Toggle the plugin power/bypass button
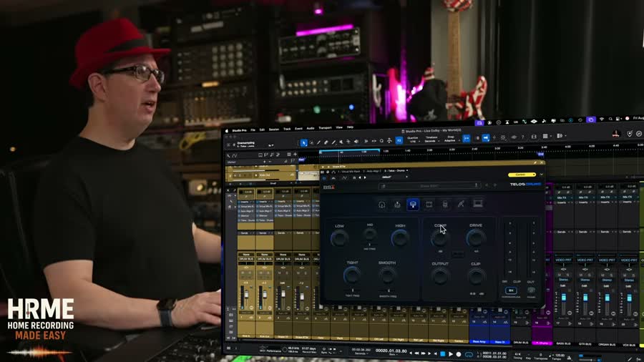 [324, 178]
